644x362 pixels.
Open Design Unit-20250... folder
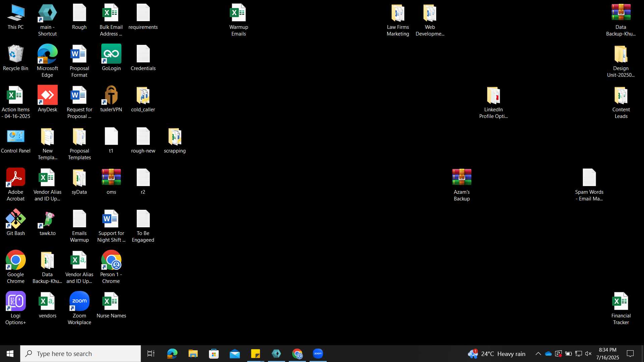pyautogui.click(x=621, y=61)
